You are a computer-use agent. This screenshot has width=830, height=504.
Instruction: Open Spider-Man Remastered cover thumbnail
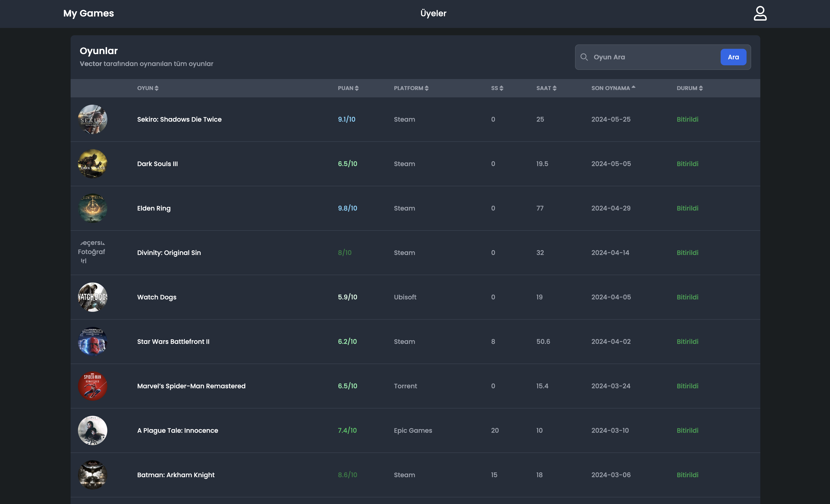click(93, 386)
